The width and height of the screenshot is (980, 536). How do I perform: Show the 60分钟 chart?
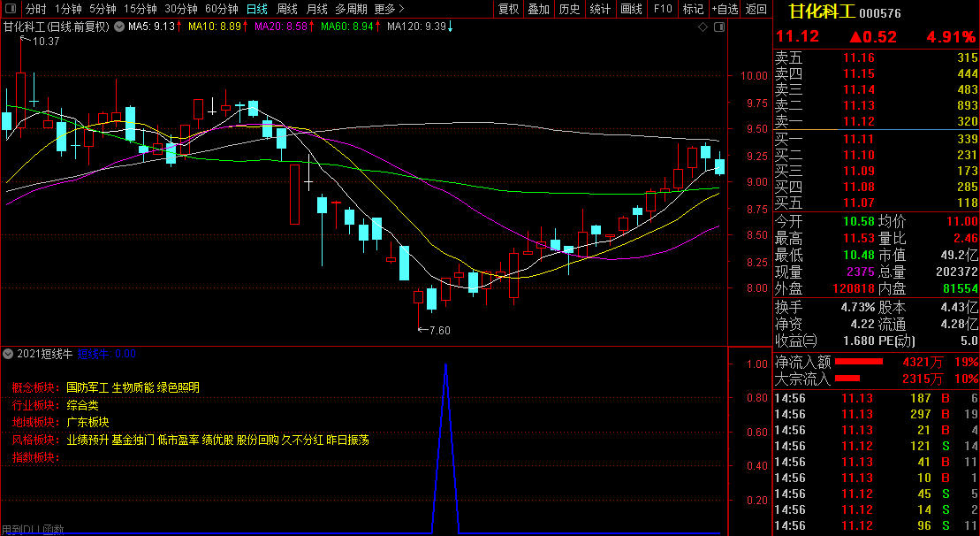222,9
